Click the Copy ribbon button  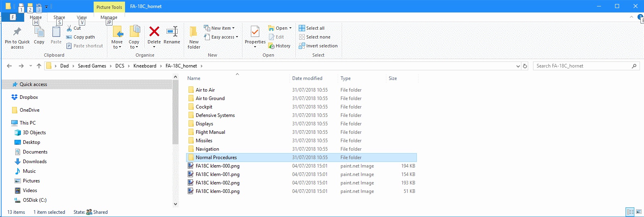pos(39,35)
